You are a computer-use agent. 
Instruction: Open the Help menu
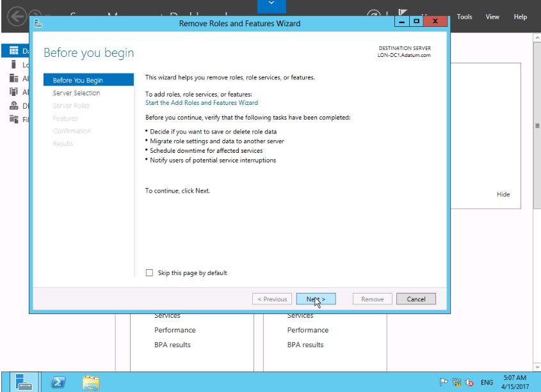tap(520, 17)
